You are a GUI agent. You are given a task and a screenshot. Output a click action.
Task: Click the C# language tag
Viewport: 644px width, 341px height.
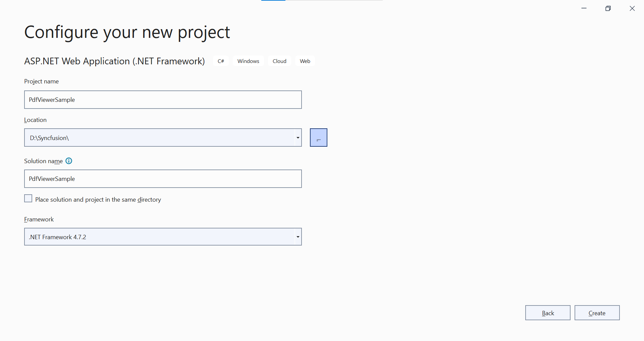point(221,61)
